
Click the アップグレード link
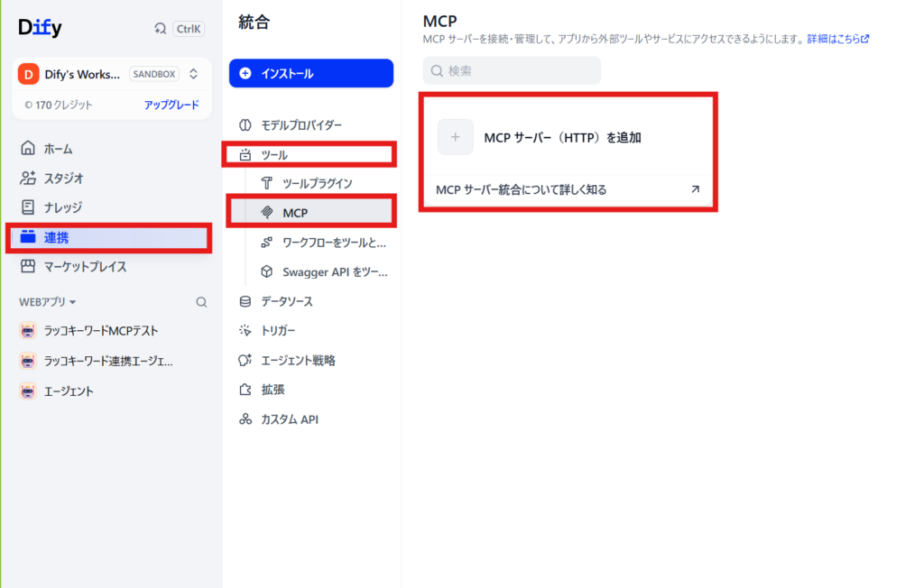(171, 105)
